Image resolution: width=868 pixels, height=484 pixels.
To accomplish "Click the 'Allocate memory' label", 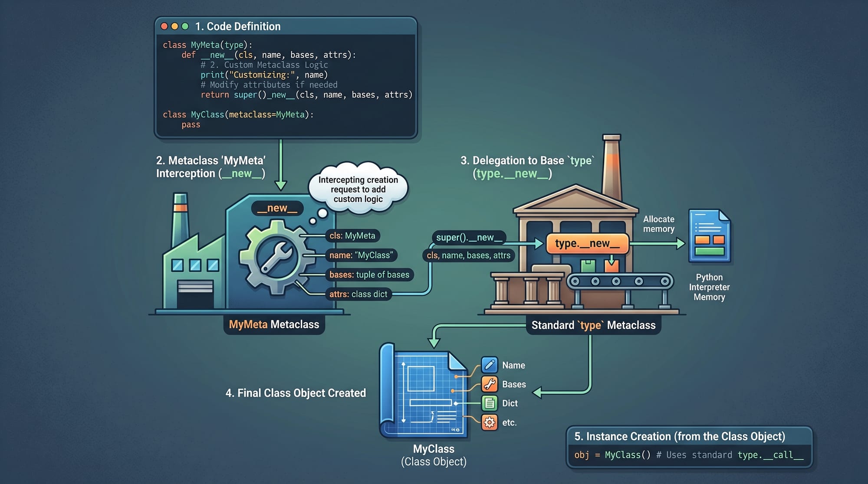I will (659, 224).
